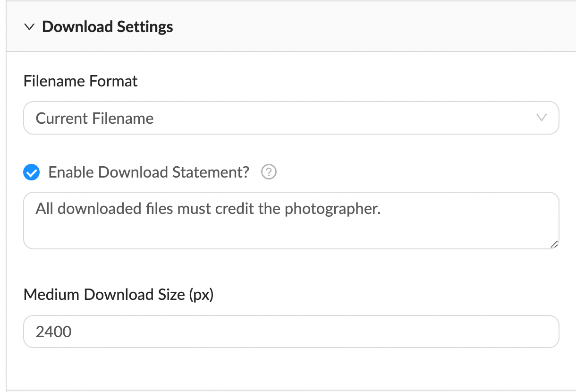576x392 pixels.
Task: Click the Download Settings header title
Action: 107,27
